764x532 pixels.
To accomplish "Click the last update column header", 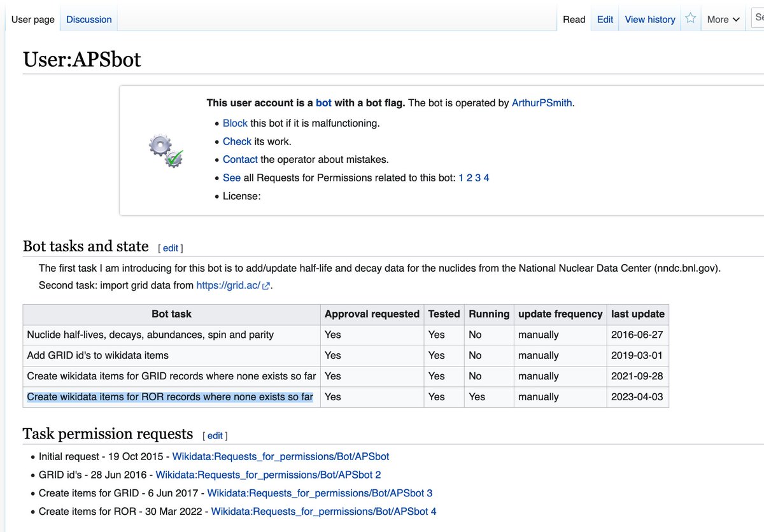I will pos(638,314).
